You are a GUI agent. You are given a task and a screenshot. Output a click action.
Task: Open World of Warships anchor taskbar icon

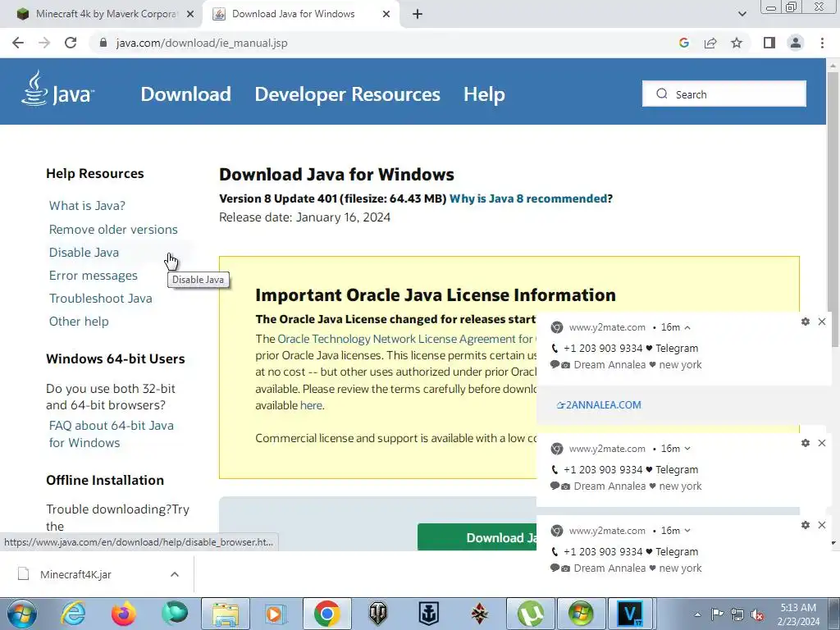[x=428, y=614]
